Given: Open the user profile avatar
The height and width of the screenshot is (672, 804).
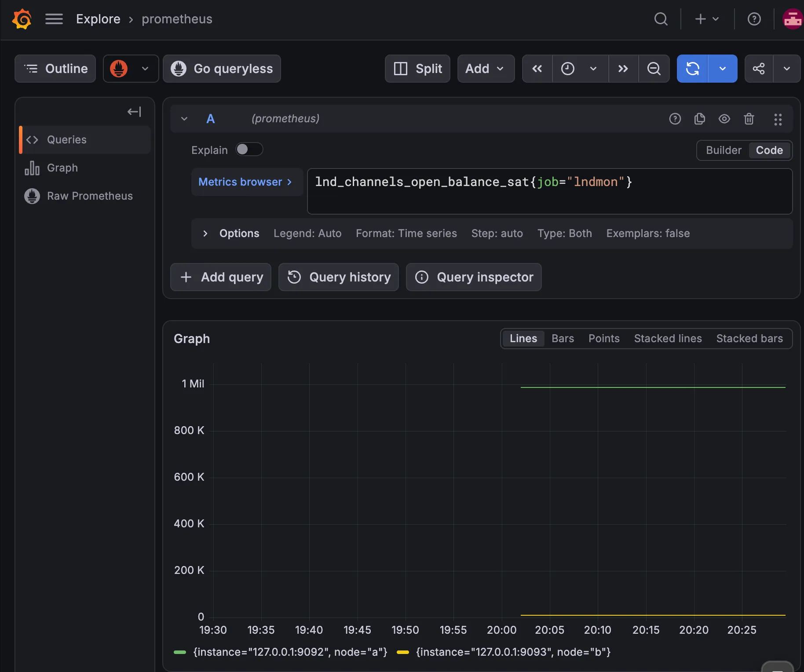Looking at the screenshot, I should click(x=793, y=19).
